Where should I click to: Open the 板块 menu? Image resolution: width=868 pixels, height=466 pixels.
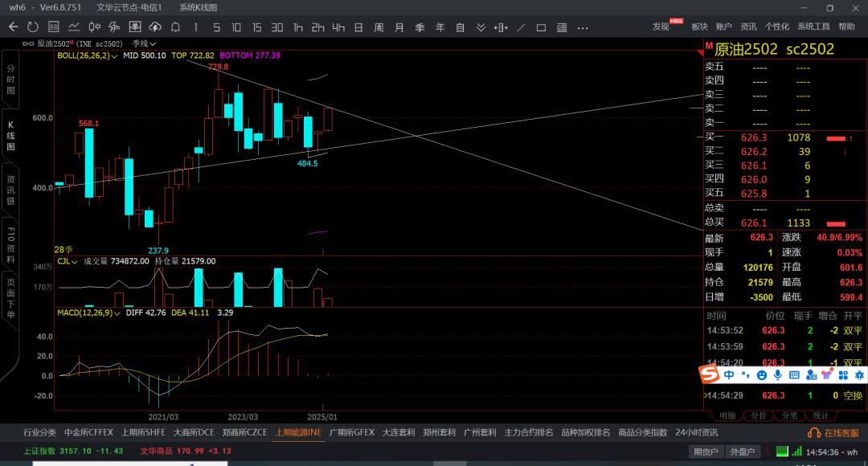point(700,27)
